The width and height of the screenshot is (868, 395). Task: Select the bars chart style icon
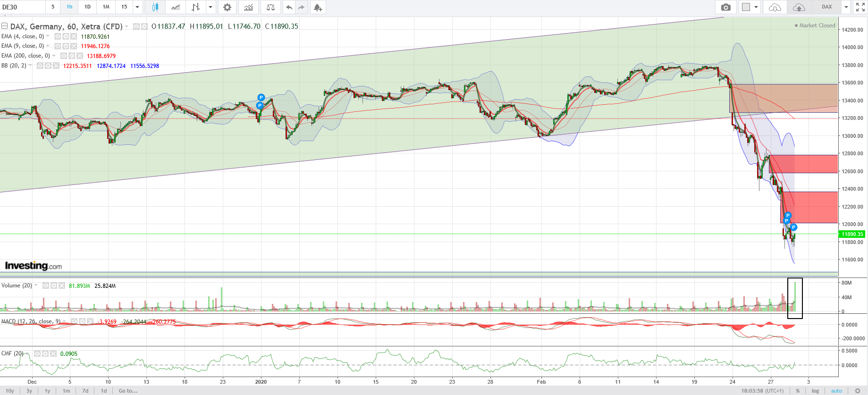[196, 7]
